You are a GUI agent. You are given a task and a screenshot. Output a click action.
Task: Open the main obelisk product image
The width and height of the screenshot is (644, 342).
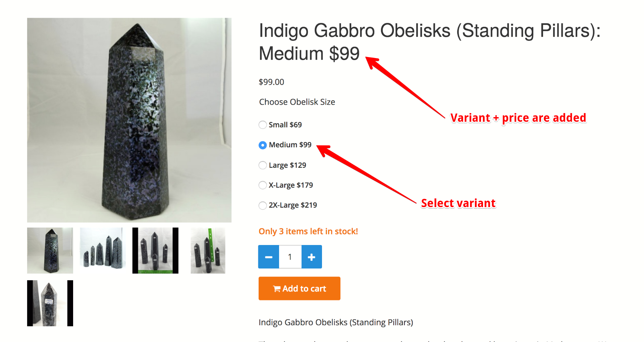point(129,120)
